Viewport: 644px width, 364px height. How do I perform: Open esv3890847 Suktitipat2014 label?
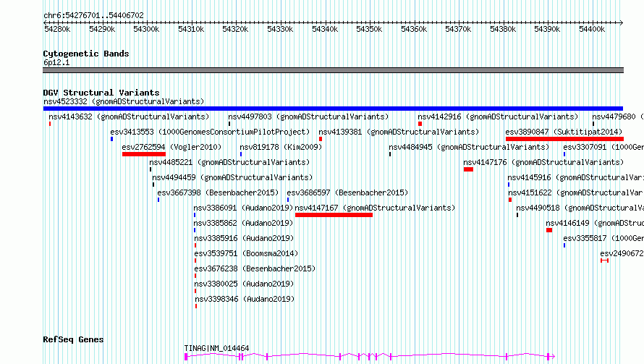click(x=564, y=132)
